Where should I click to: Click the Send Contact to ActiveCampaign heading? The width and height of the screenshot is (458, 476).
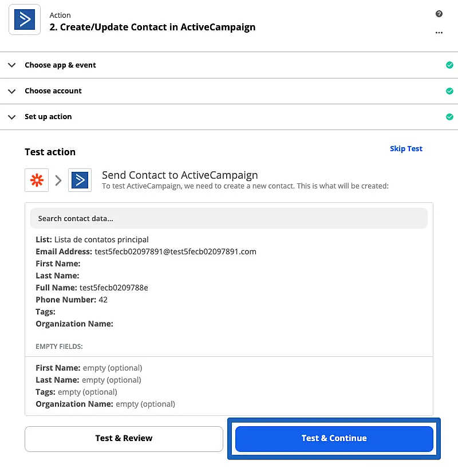180,175
